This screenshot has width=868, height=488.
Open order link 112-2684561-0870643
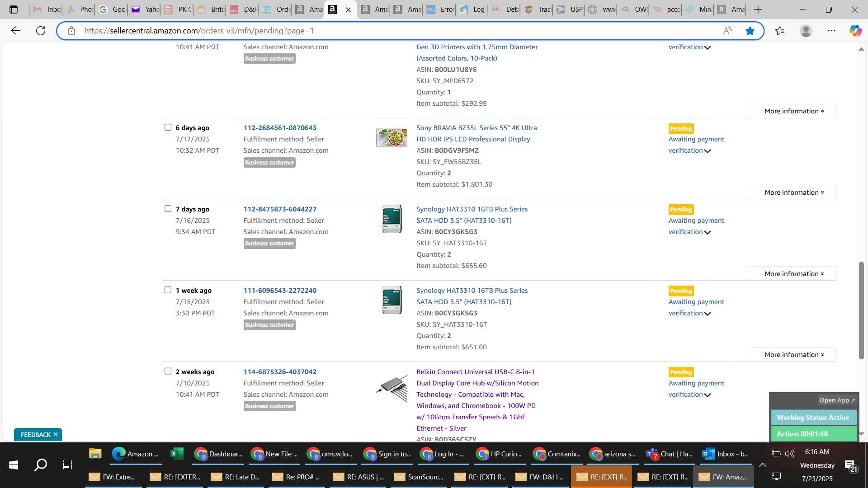[280, 128]
